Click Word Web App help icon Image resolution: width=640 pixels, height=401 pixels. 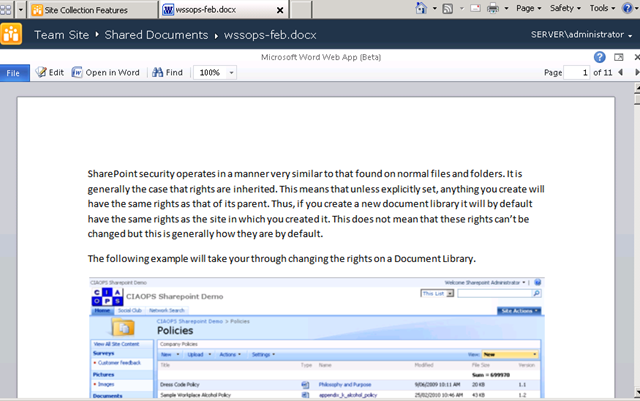point(600,57)
